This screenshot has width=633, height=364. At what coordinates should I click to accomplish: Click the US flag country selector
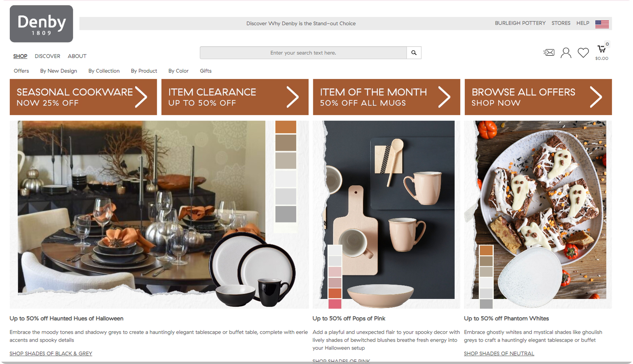(x=602, y=24)
